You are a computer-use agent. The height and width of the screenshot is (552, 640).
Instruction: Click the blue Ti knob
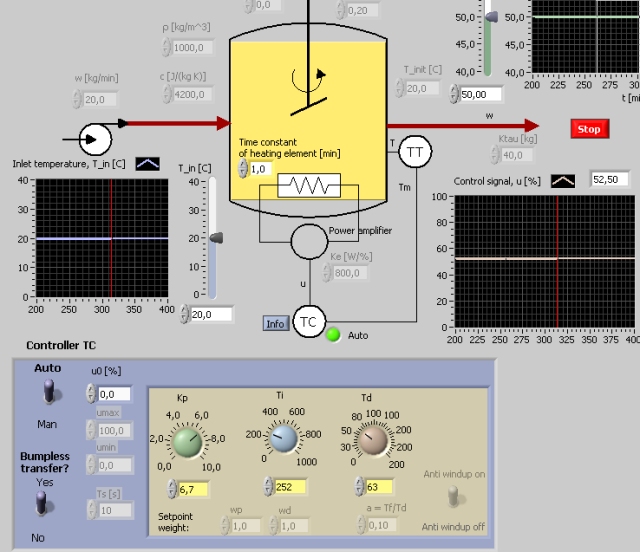pyautogui.click(x=284, y=439)
